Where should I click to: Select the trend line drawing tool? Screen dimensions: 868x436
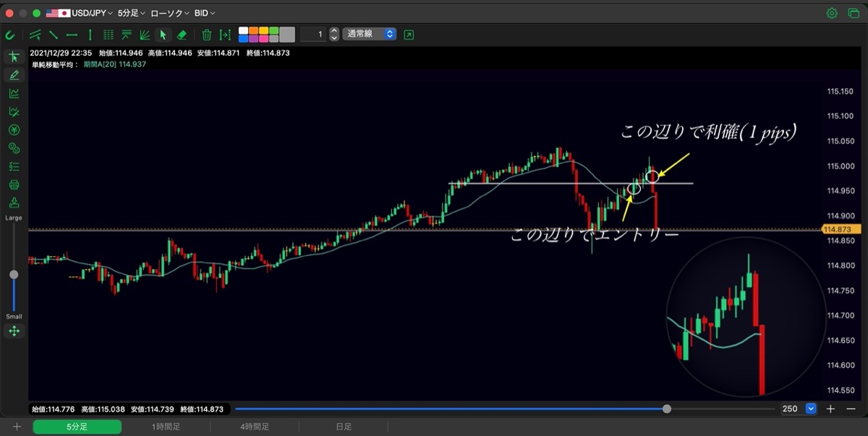click(35, 34)
